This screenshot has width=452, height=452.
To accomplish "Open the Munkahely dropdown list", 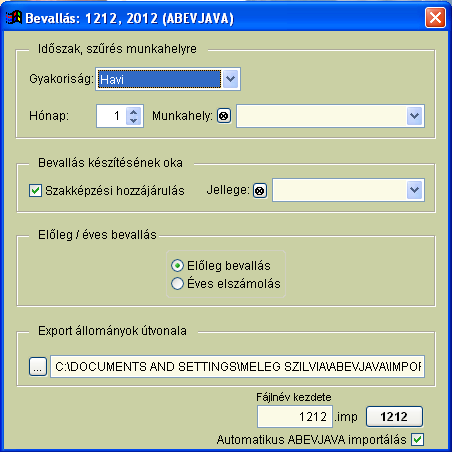I will pyautogui.click(x=414, y=116).
